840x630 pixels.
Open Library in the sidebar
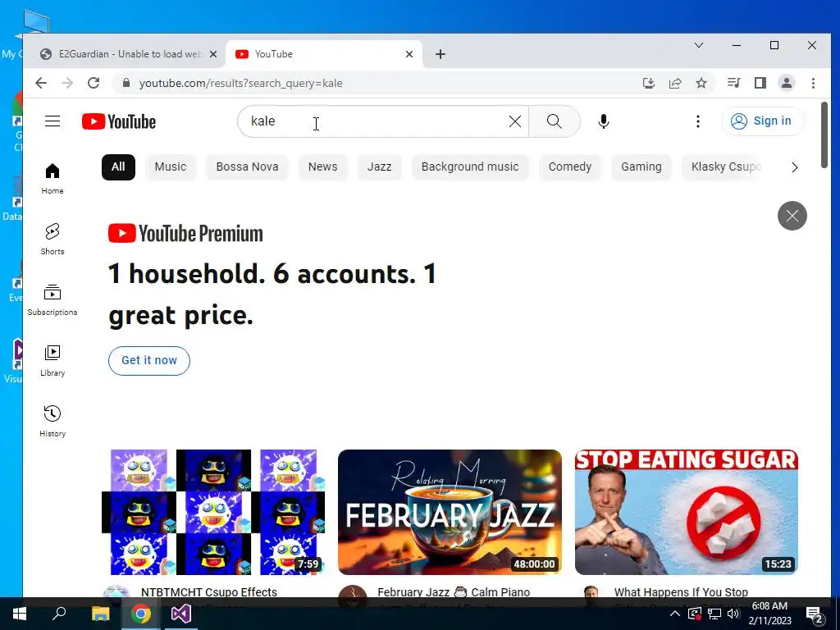52,361
